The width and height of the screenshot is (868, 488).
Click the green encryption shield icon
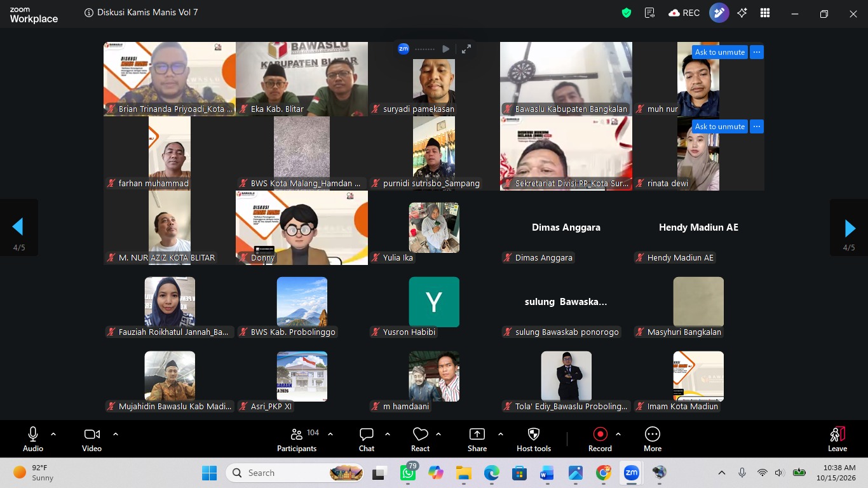(627, 13)
